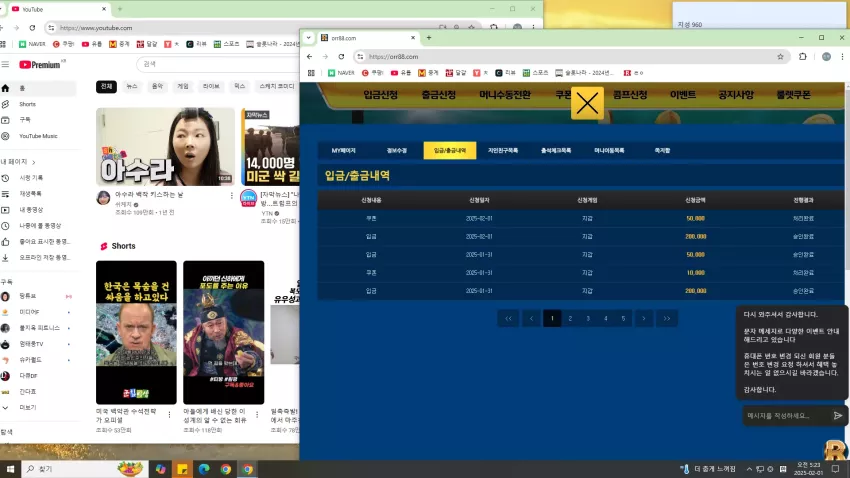Reload the YouTube window page

pyautogui.click(x=33, y=28)
